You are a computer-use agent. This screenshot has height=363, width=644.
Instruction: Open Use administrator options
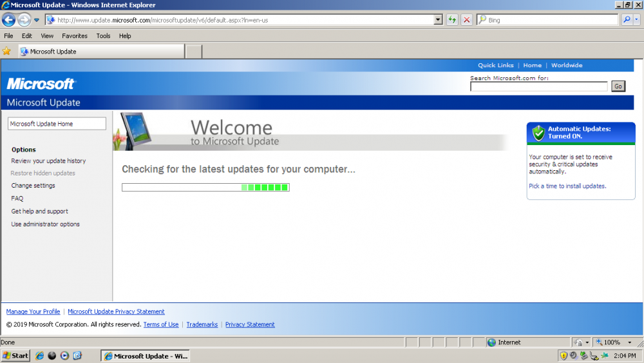(x=46, y=224)
